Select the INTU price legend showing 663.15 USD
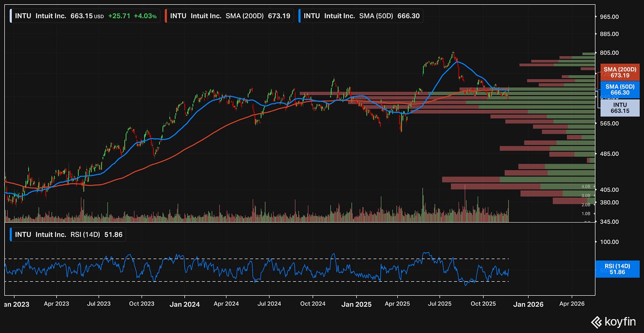The width and height of the screenshot is (644, 333). pos(85,16)
